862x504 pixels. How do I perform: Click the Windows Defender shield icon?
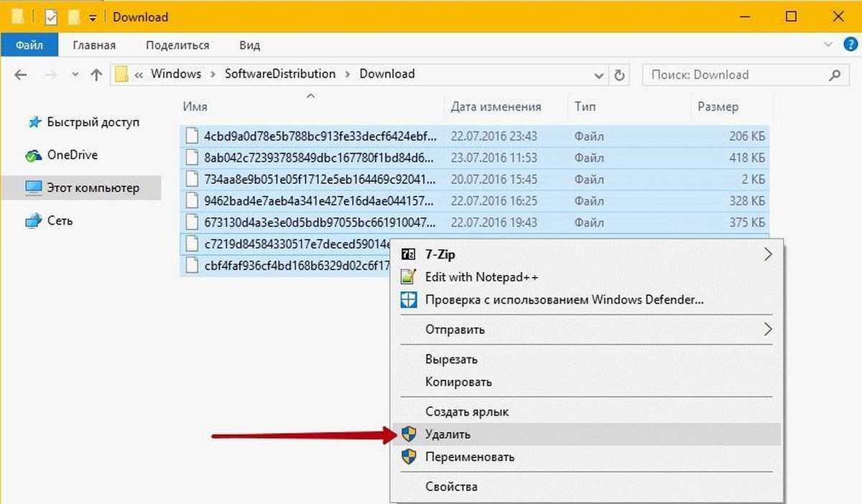point(408,299)
